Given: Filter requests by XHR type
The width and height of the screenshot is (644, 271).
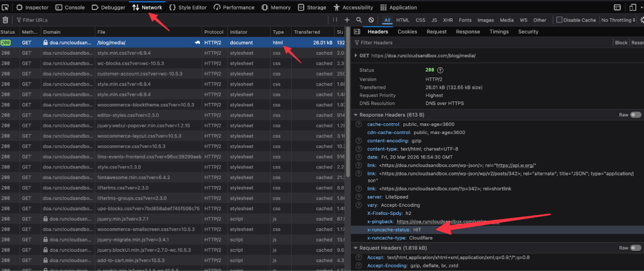Looking at the screenshot, I should 448,20.
